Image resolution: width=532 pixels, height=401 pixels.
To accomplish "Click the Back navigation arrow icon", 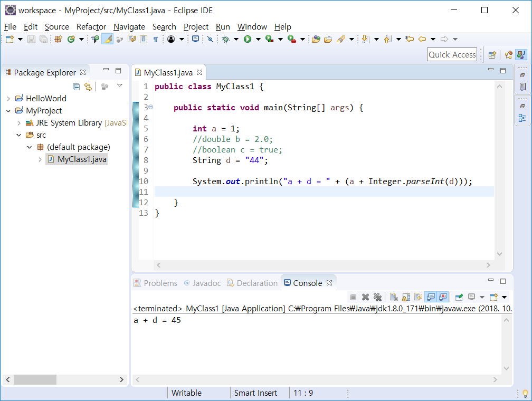I will coord(422,39).
